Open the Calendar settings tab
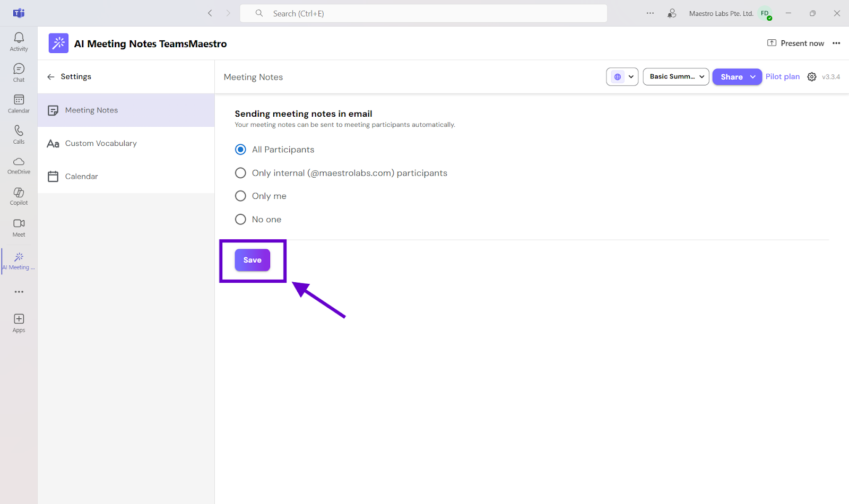This screenshot has width=849, height=504. 126,177
